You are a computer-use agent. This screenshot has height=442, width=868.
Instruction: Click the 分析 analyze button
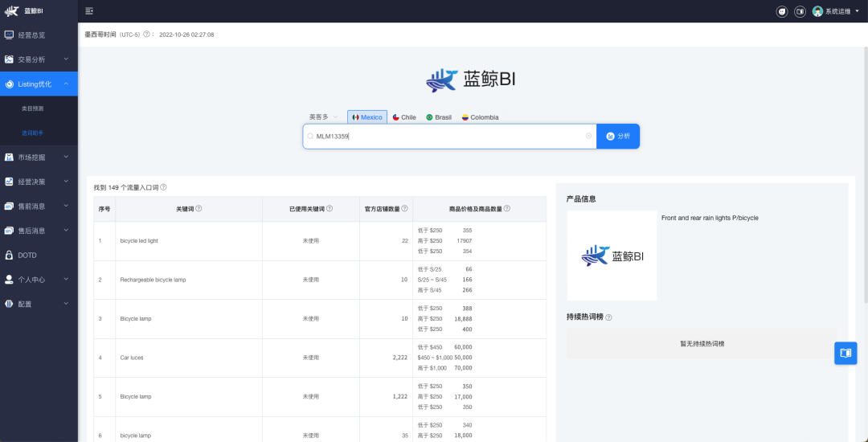coord(618,136)
